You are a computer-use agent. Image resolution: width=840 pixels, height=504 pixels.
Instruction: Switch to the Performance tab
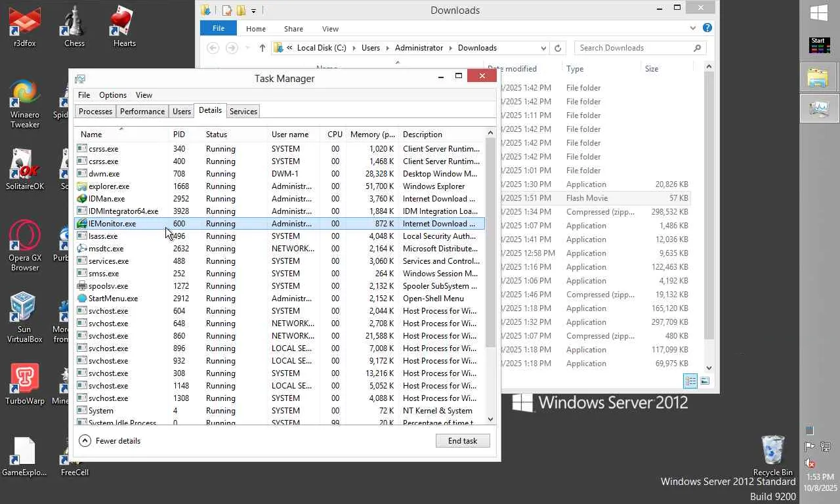tap(142, 112)
